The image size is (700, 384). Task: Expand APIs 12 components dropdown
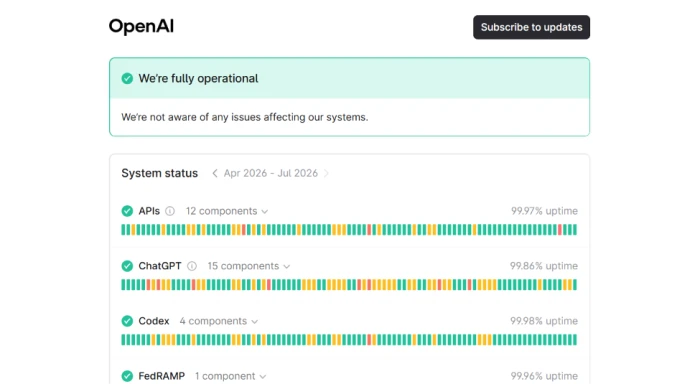click(x=227, y=211)
